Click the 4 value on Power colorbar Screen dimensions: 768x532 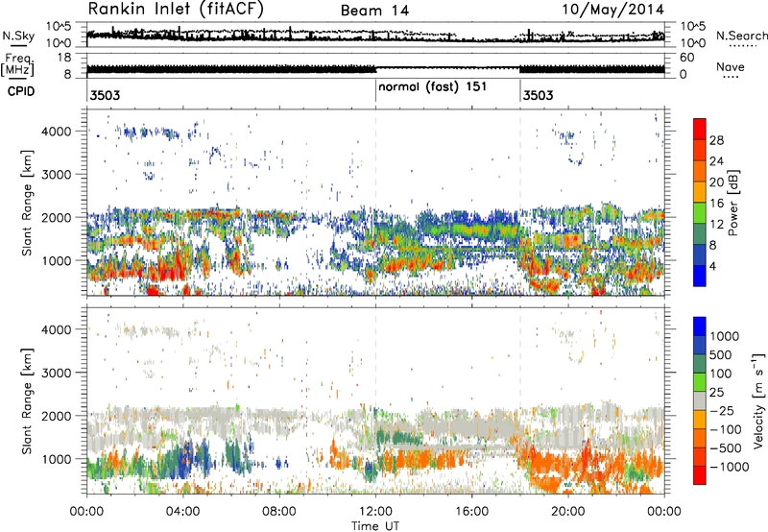[712, 266]
